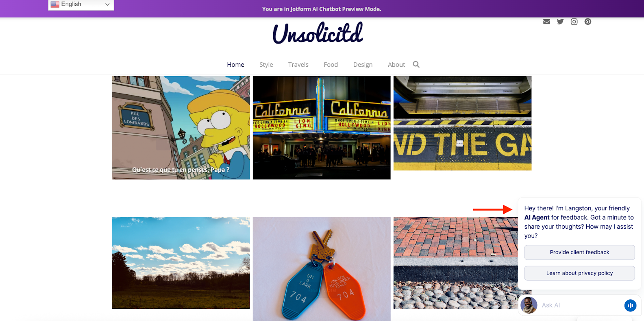Open the California theater photo
Screen dimensions: 644x321
tap(322, 128)
